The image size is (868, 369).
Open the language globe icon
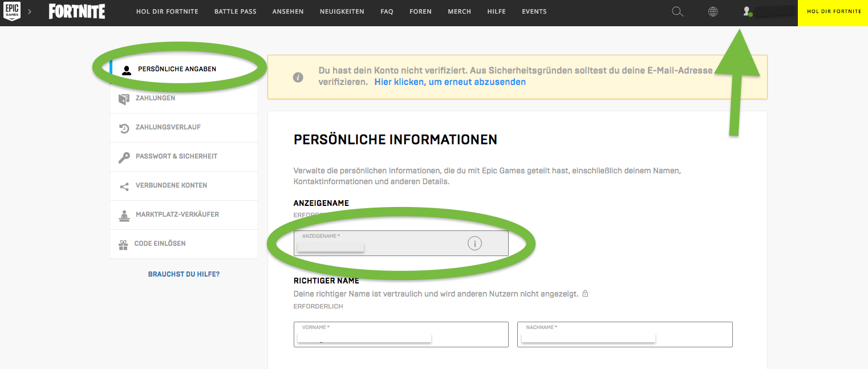713,11
